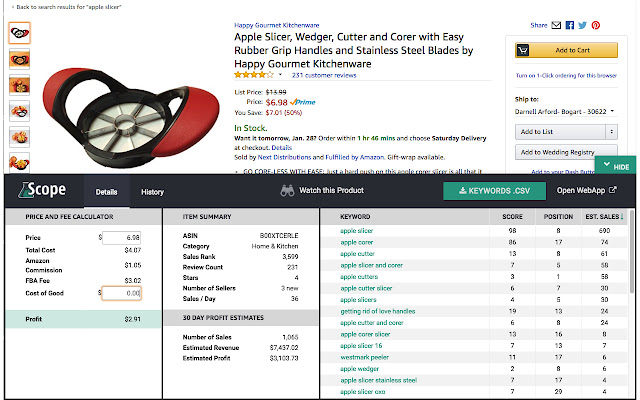Image resolution: width=640 pixels, height=400 pixels.
Task: Open WebApp external link icon
Action: [x=613, y=190]
